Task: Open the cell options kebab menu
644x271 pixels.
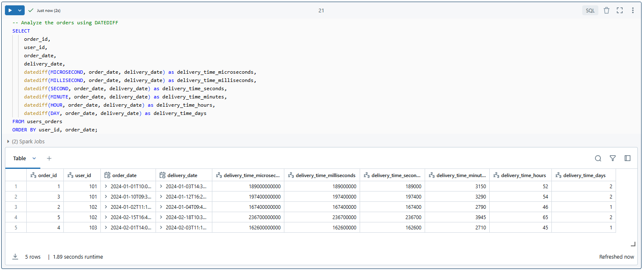Action: coord(633,10)
